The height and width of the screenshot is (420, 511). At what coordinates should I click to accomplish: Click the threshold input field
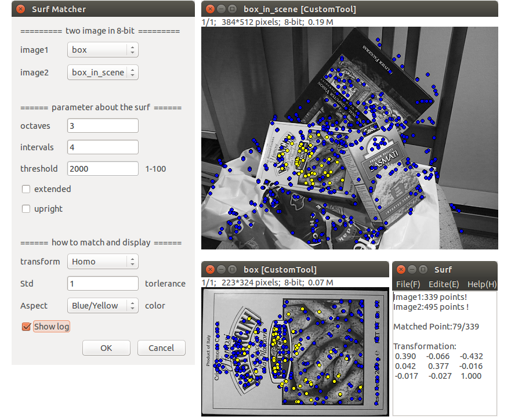103,169
